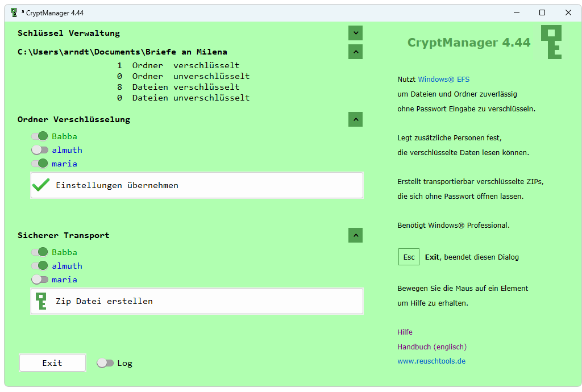
Task: Click the Exit button
Action: click(x=52, y=362)
